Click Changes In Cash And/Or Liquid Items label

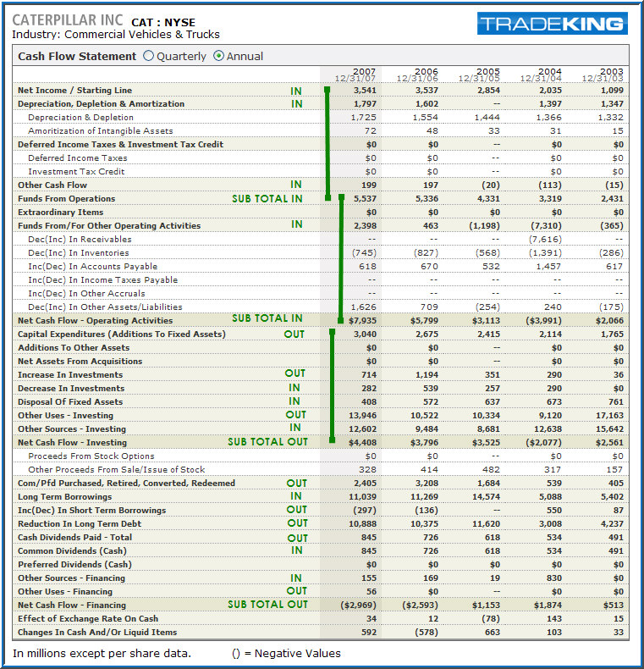97,633
